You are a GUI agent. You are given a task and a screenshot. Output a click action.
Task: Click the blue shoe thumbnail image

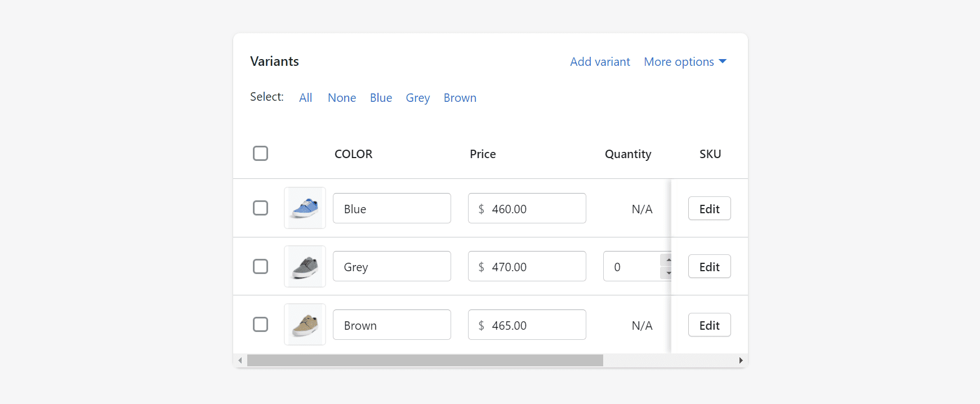[x=305, y=208]
